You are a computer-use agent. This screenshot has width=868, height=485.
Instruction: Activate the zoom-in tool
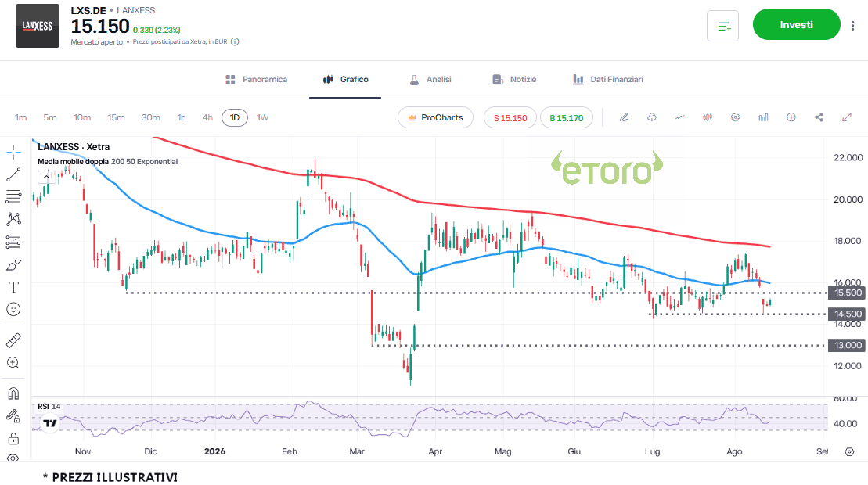coord(13,363)
